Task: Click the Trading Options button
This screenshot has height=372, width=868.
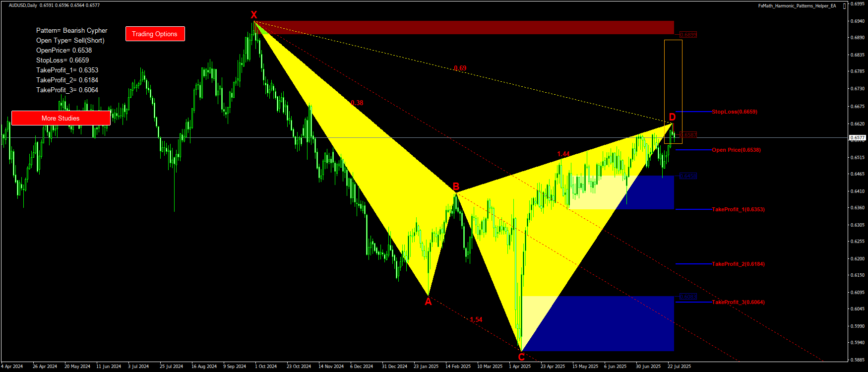Action: (155, 34)
